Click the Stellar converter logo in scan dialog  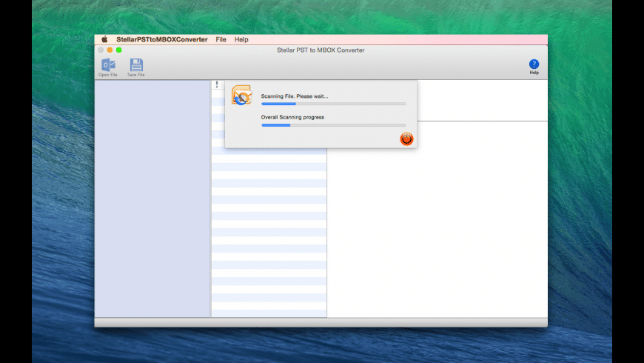pos(241,95)
